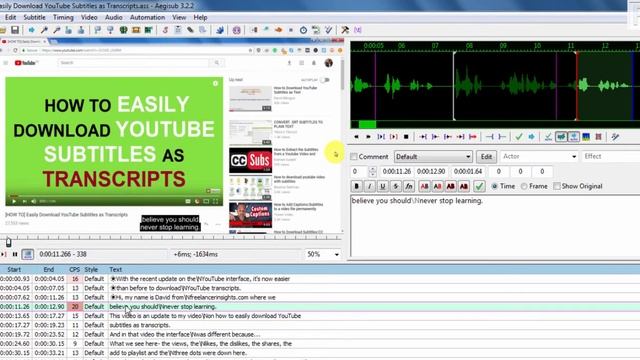Image resolution: width=640 pixels, height=360 pixels.
Task: Toggle auto go to next line on commit
Action: (x=561, y=137)
